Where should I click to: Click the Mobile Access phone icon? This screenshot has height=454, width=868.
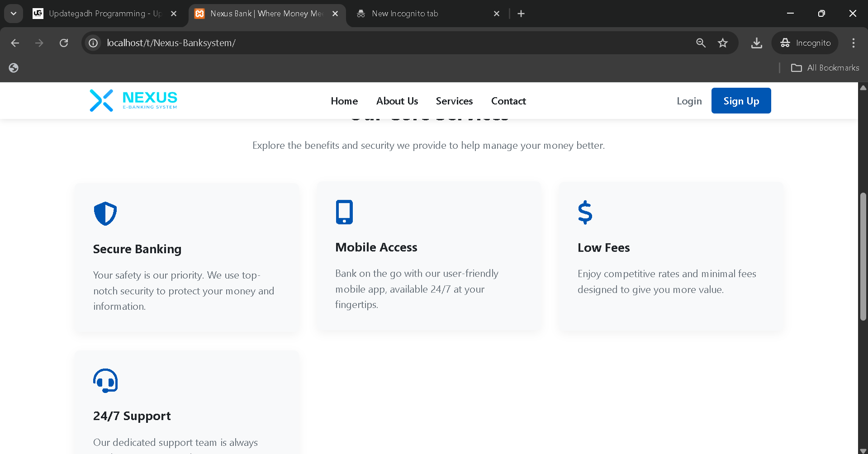click(344, 212)
